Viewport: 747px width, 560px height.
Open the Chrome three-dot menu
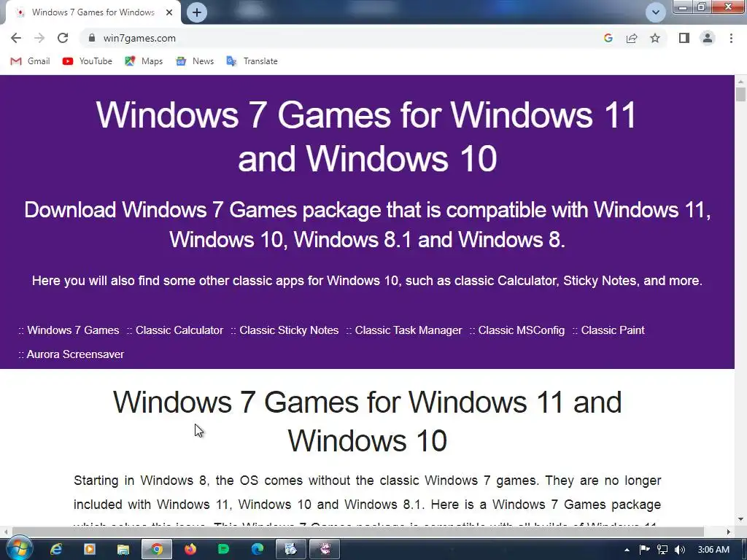(x=731, y=38)
